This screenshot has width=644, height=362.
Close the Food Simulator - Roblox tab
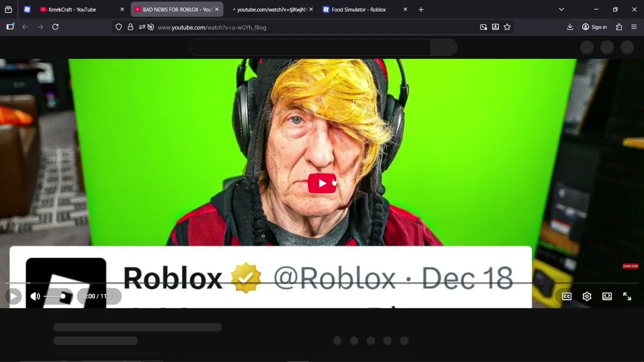coord(405,10)
